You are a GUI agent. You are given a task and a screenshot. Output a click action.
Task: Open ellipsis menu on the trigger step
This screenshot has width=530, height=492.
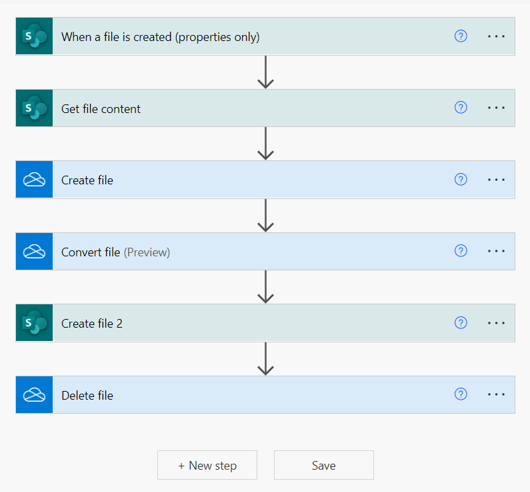tap(496, 36)
